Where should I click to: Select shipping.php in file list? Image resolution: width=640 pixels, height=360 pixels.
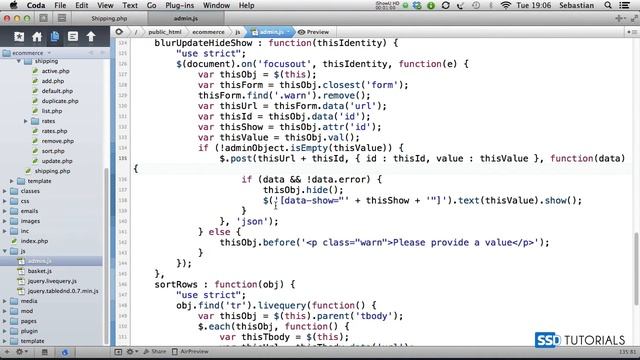point(52,171)
